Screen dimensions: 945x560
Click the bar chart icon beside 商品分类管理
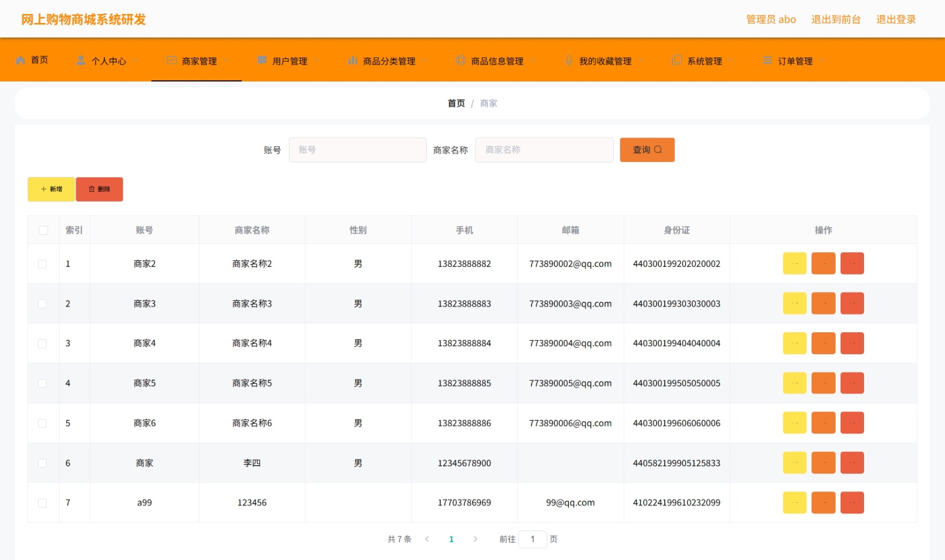pos(352,60)
